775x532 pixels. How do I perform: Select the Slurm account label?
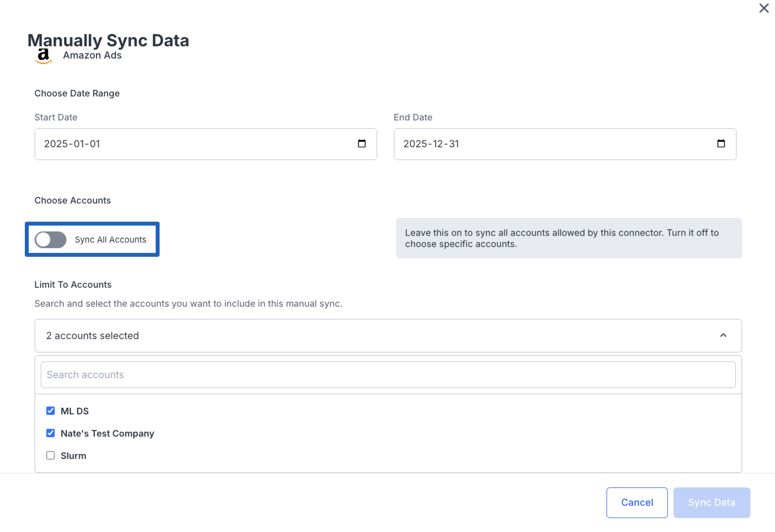coord(73,456)
